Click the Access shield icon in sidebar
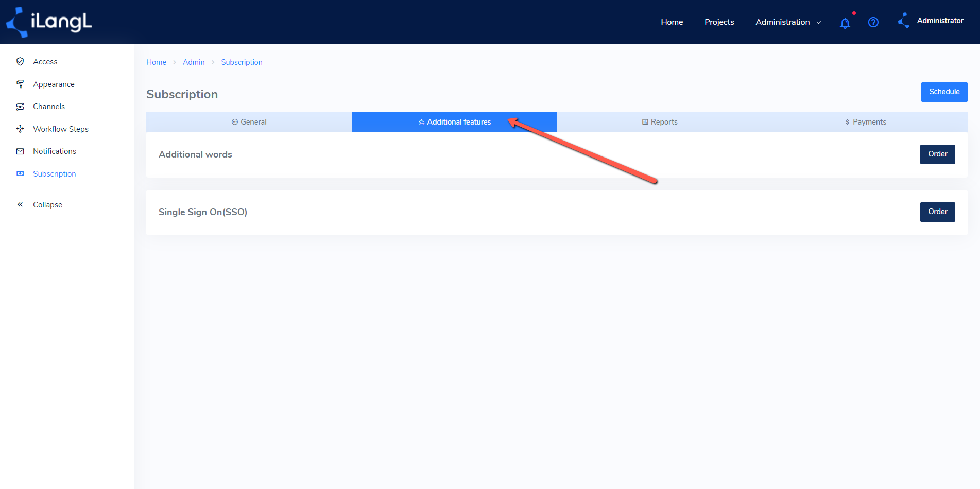Screen dimensions: 980x489 20,62
